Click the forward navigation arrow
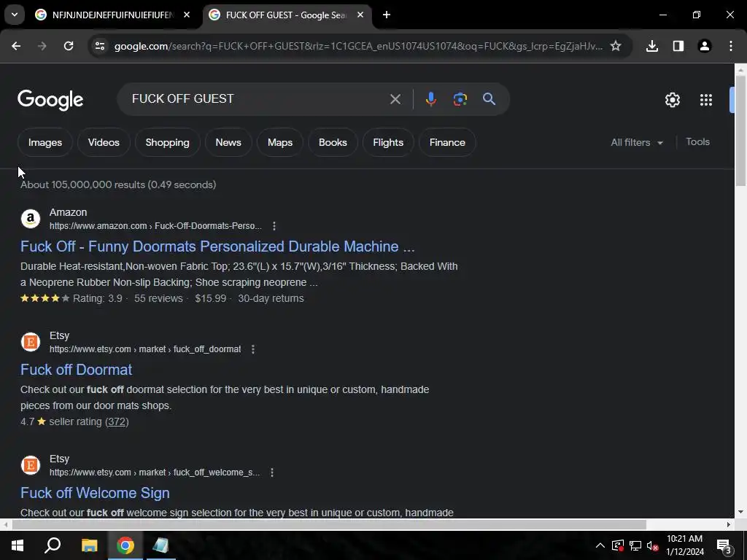 [x=42, y=46]
